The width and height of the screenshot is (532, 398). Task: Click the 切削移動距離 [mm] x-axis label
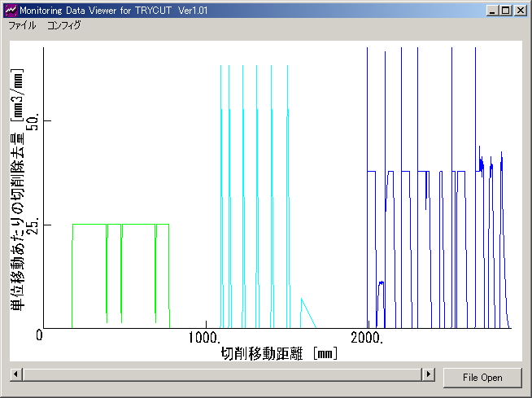click(x=278, y=354)
